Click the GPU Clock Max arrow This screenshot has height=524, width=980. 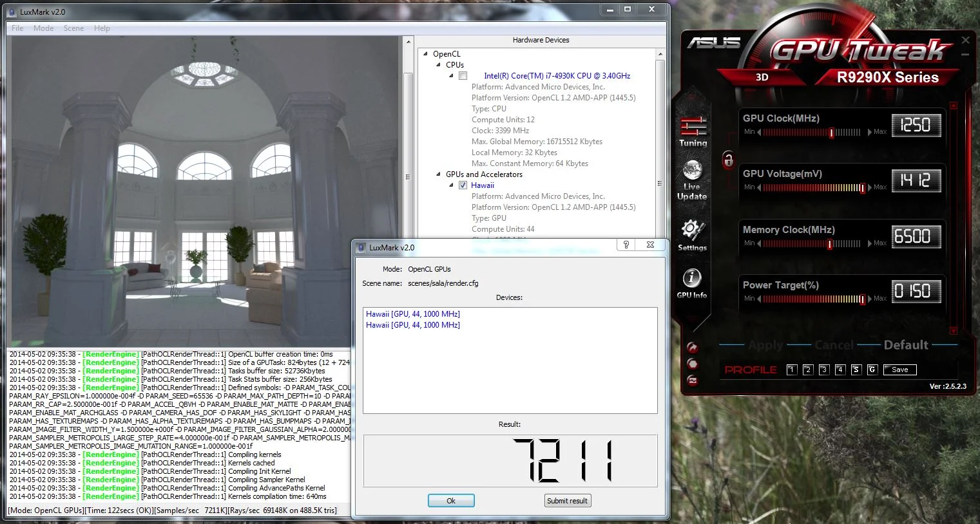869,132
